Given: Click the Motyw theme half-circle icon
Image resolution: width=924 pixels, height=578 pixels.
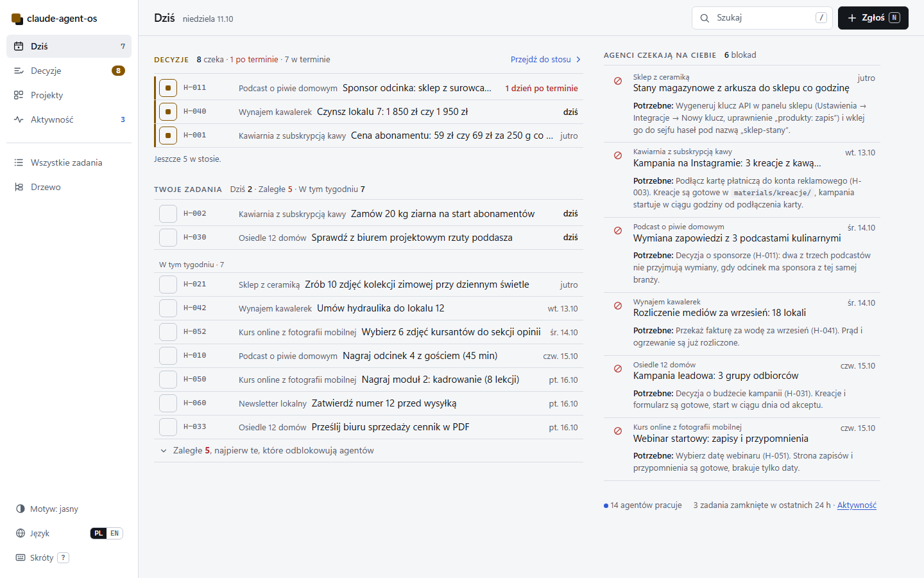Looking at the screenshot, I should click(21, 509).
